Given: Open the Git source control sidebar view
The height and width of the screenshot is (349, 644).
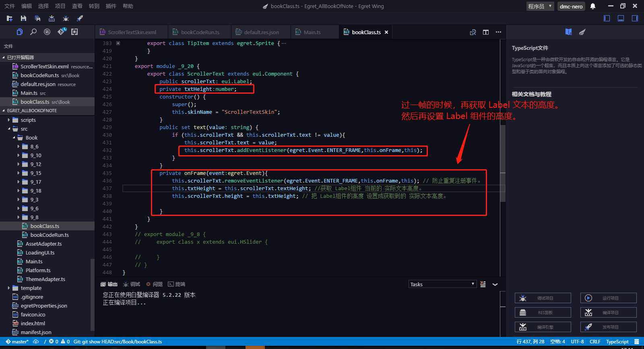Looking at the screenshot, I should [61, 31].
